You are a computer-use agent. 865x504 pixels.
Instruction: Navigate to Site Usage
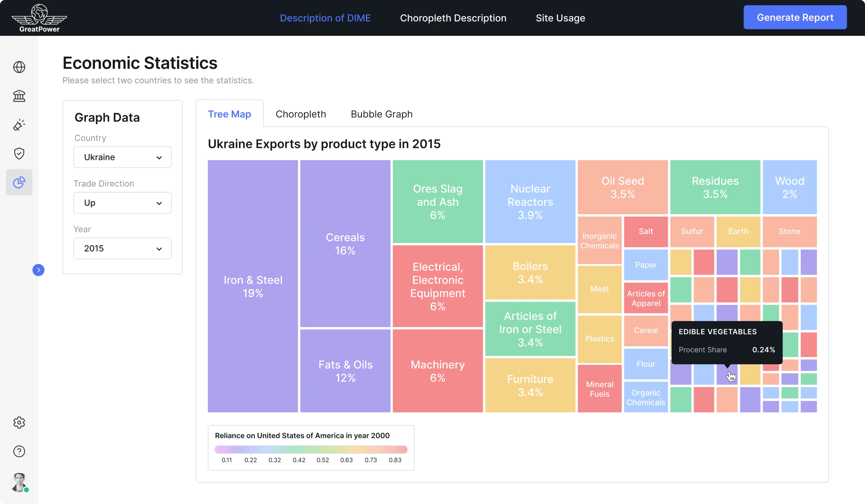point(560,18)
